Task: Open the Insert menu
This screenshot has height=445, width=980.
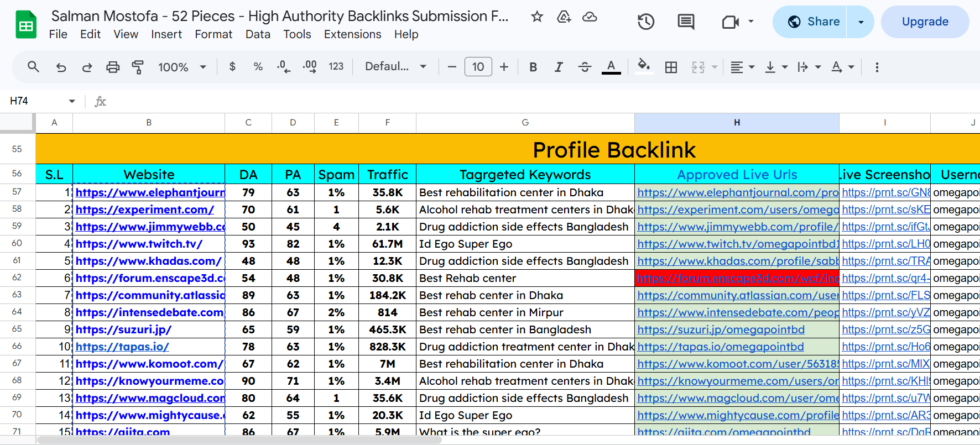Action: (166, 34)
